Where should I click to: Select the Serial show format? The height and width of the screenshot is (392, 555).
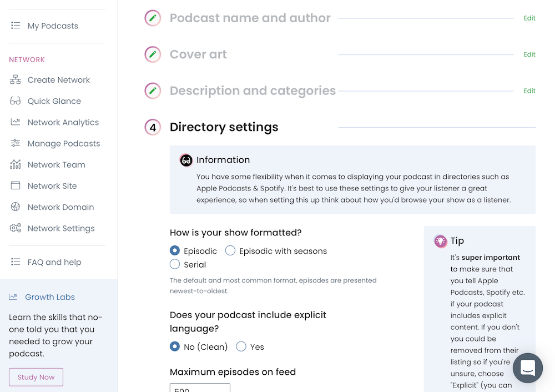tap(174, 264)
